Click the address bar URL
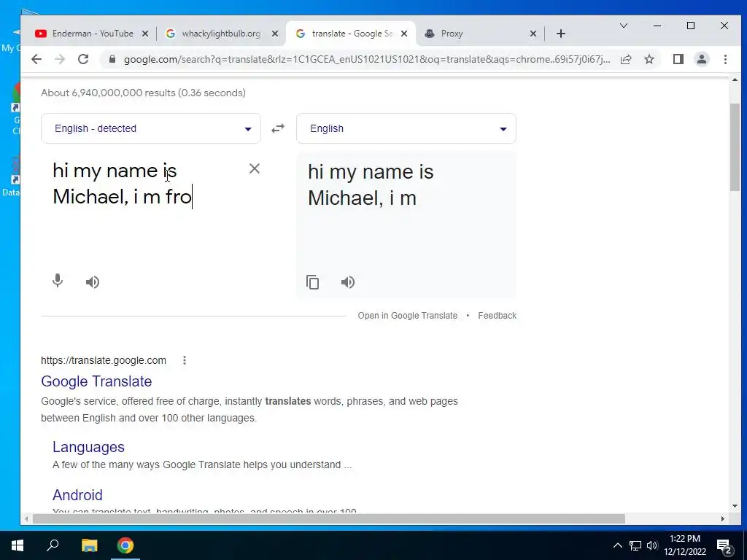Screen dimensions: 747x560 click(367, 59)
